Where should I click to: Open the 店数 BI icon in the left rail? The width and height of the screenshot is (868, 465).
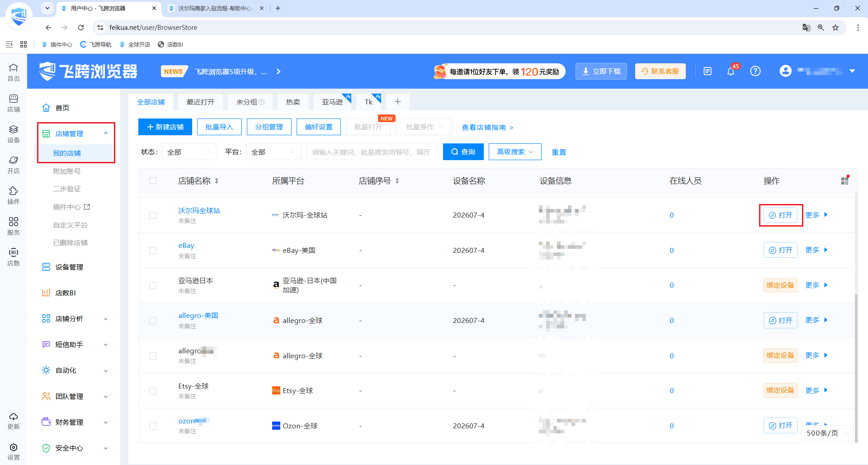pos(14,257)
